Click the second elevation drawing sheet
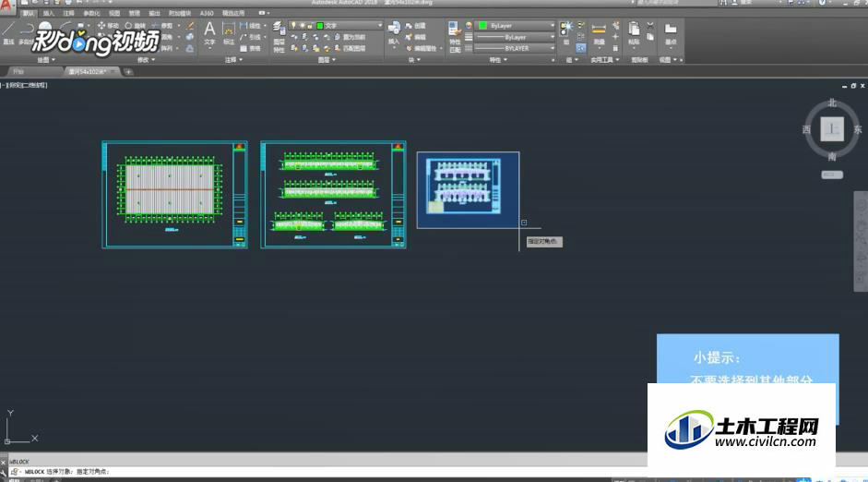This screenshot has height=482, width=868. (333, 195)
